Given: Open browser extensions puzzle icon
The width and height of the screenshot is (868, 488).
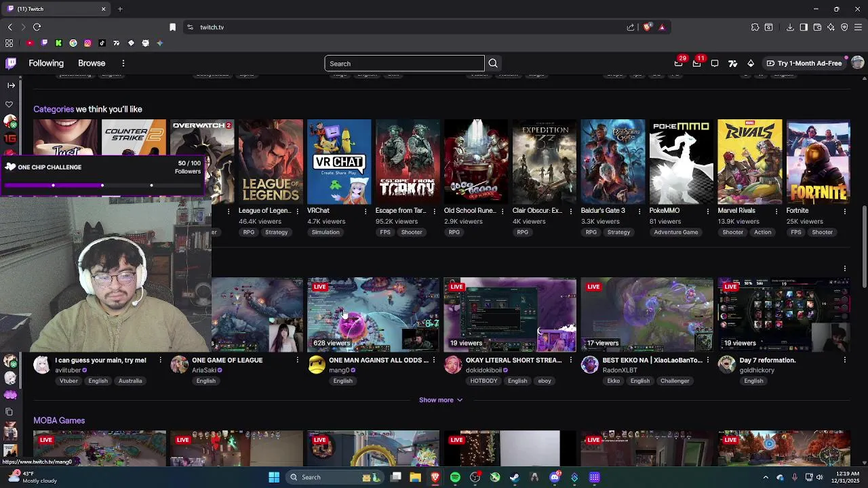Looking at the screenshot, I should 755,27.
